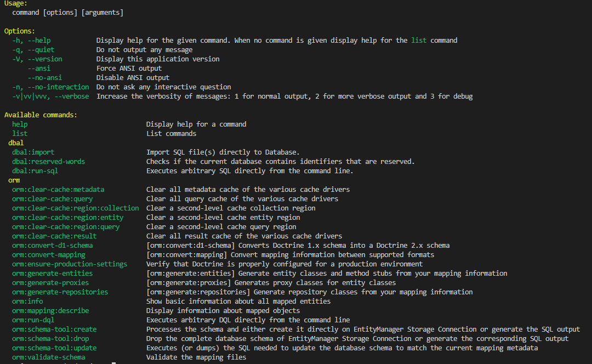Click the '--no-ansi' option text

(x=44, y=78)
